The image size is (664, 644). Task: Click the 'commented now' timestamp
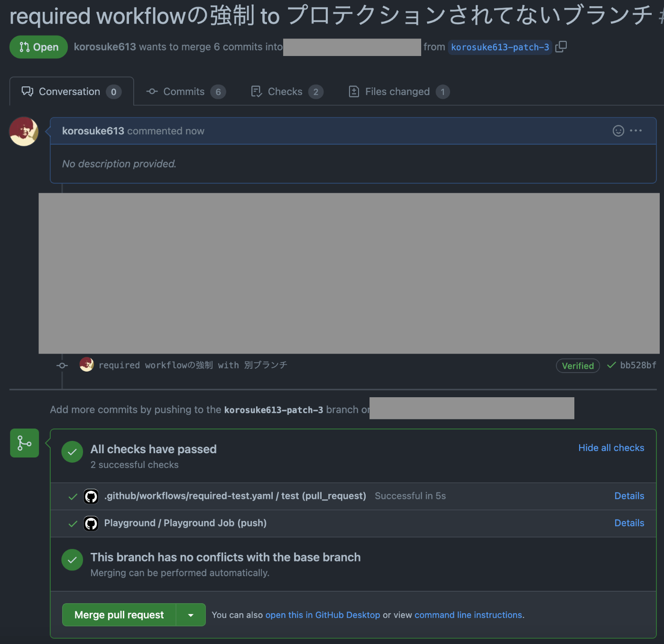[166, 131]
